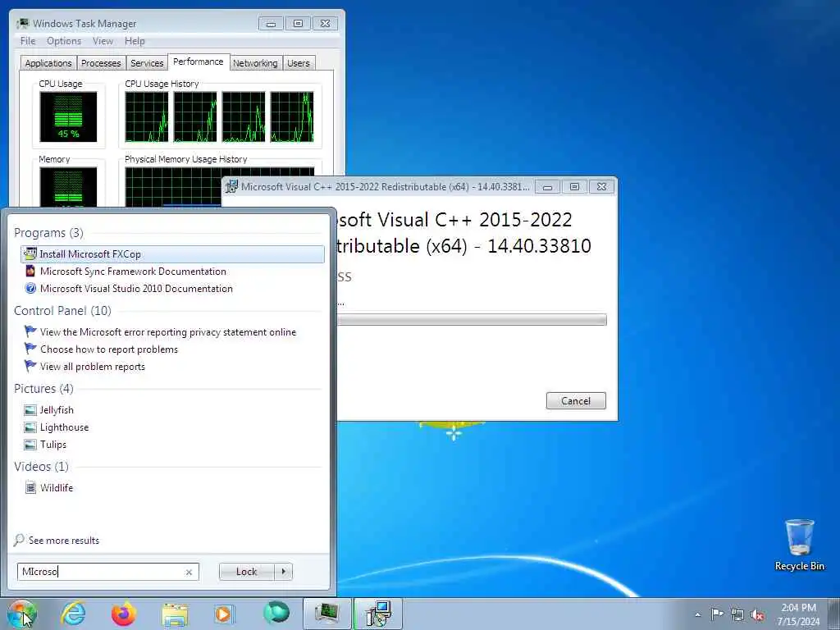Open Firefox from the taskbar
The height and width of the screenshot is (630, 840).
[x=124, y=614]
